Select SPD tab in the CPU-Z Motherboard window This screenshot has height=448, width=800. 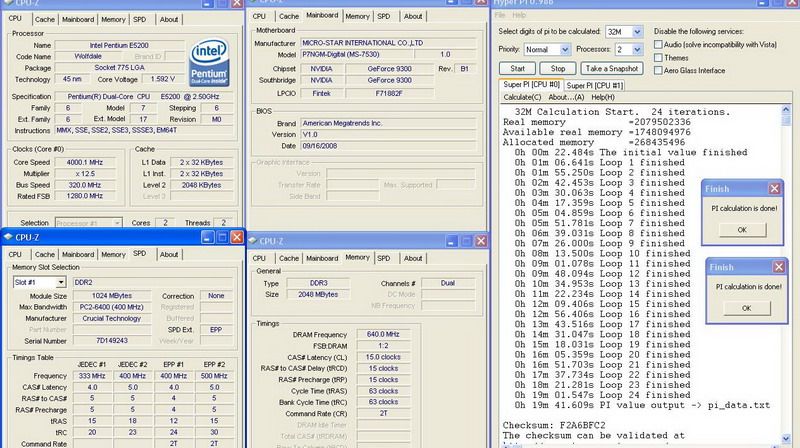(x=384, y=16)
